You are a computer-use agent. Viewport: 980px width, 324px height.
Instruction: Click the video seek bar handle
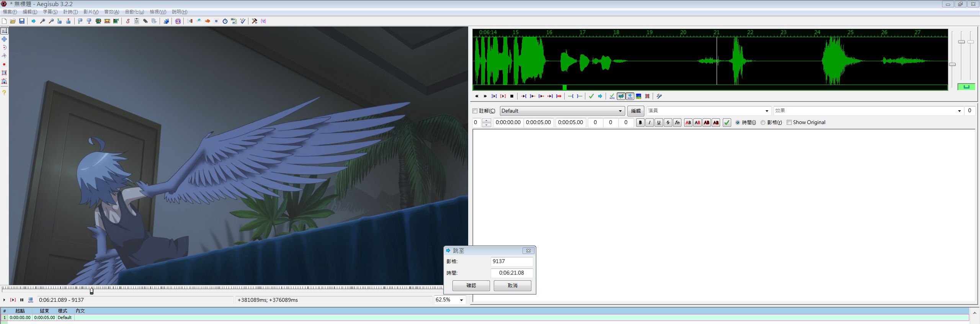(91, 291)
